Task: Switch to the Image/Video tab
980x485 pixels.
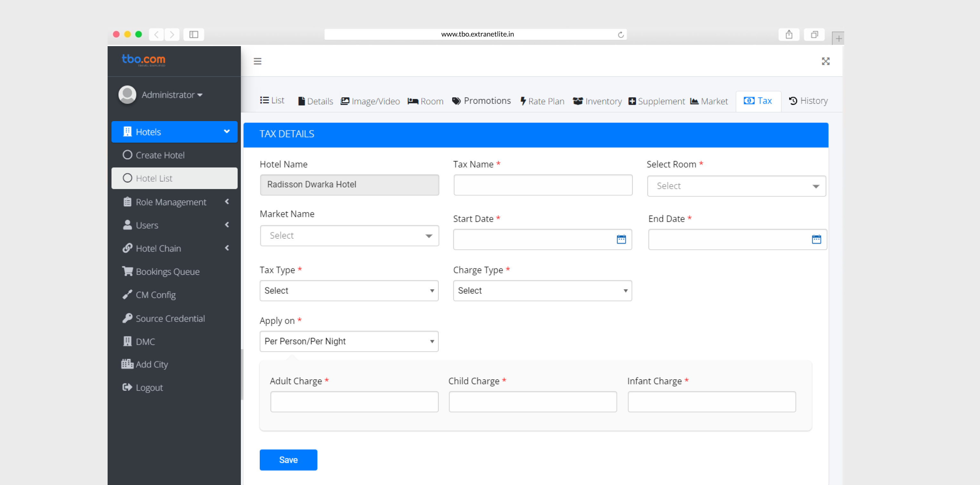Action: [x=370, y=101]
